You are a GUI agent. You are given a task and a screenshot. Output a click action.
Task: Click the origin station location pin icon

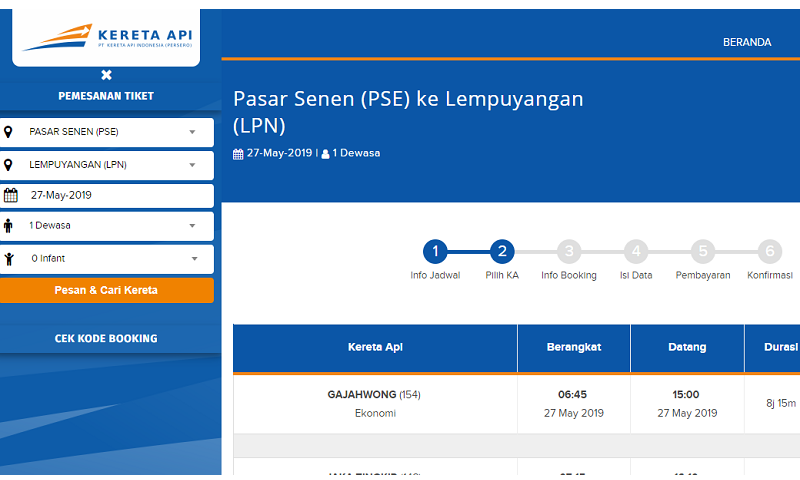point(9,132)
